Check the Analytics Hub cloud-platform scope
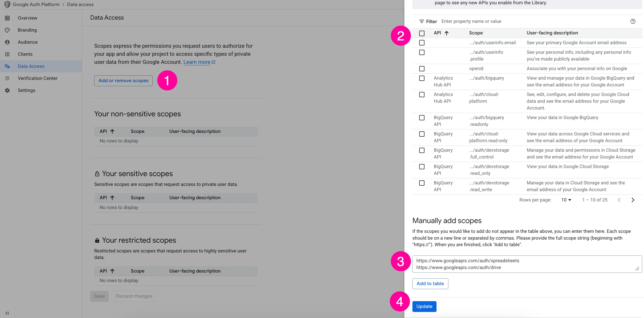The width and height of the screenshot is (644, 318). [422, 94]
